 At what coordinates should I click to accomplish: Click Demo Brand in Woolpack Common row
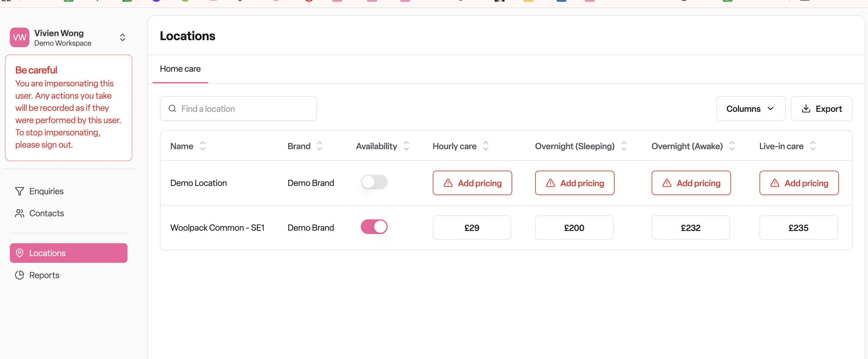click(311, 228)
